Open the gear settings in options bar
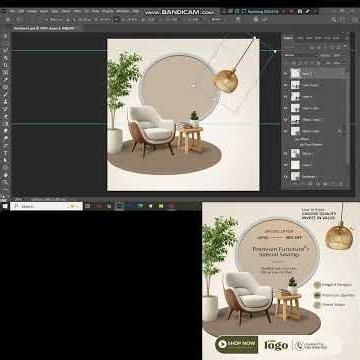The width and height of the screenshot is (360, 360). (x=256, y=19)
